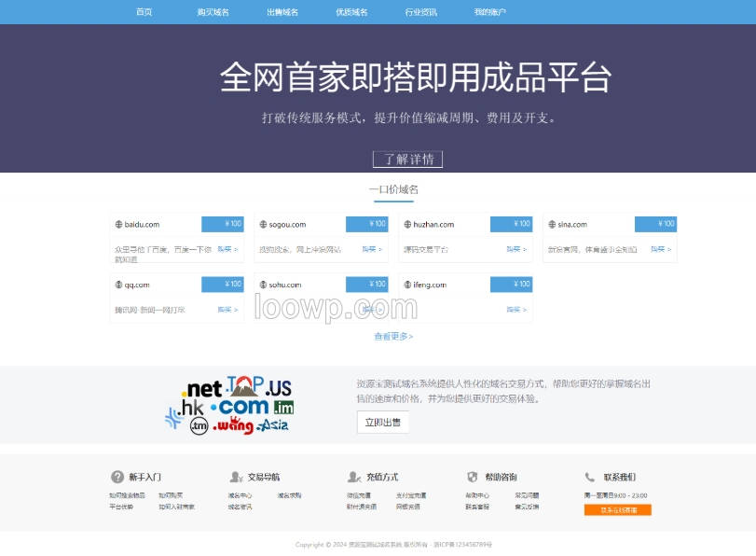
Task: Click the ¥100 price tag on sogou.com
Action: [x=367, y=224]
